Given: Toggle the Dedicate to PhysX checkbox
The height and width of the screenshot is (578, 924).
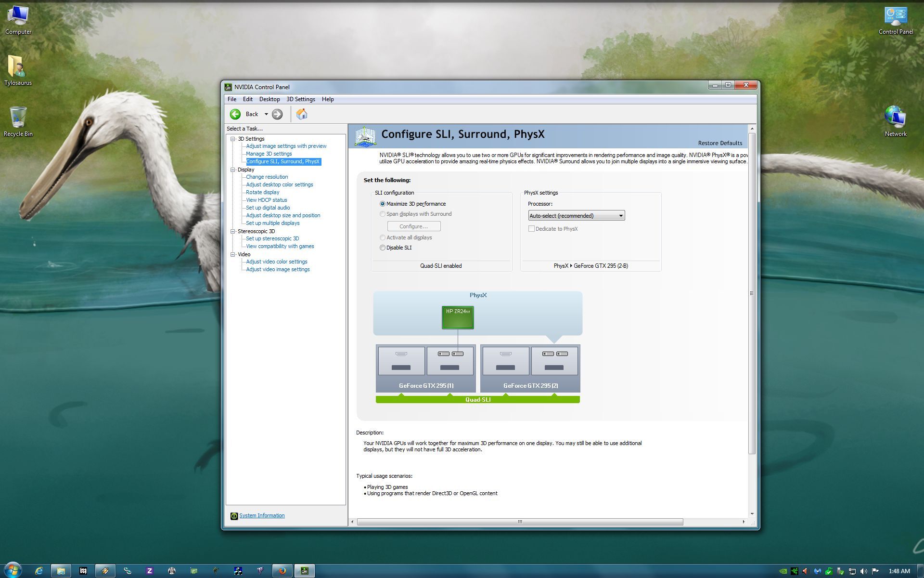Looking at the screenshot, I should pyautogui.click(x=531, y=229).
